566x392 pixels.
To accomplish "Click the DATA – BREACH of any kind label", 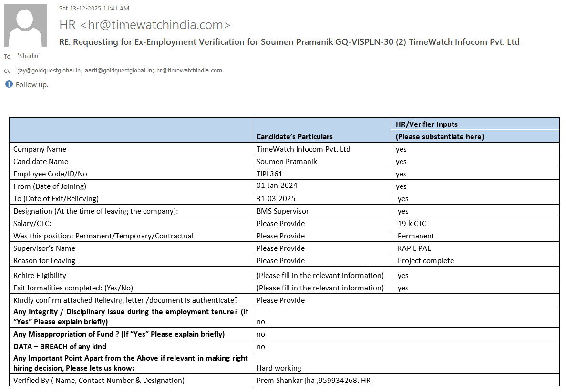I will tap(60, 347).
